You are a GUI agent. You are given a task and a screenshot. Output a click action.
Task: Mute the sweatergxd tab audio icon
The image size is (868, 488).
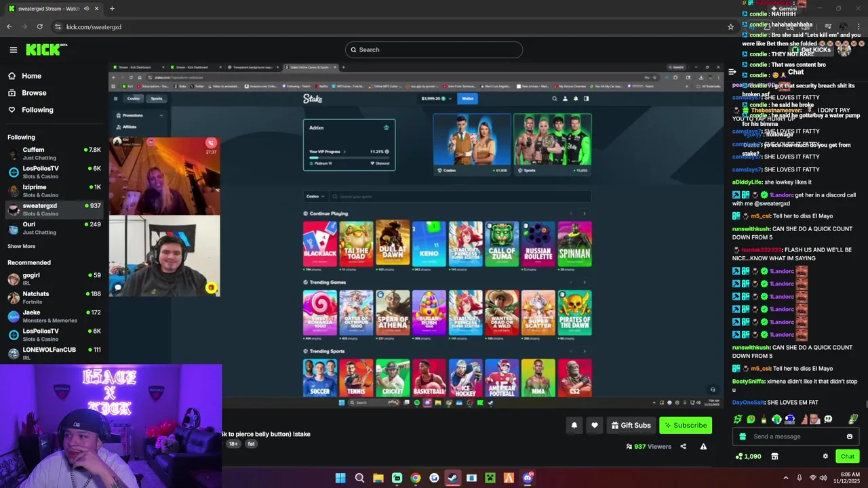tap(86, 8)
